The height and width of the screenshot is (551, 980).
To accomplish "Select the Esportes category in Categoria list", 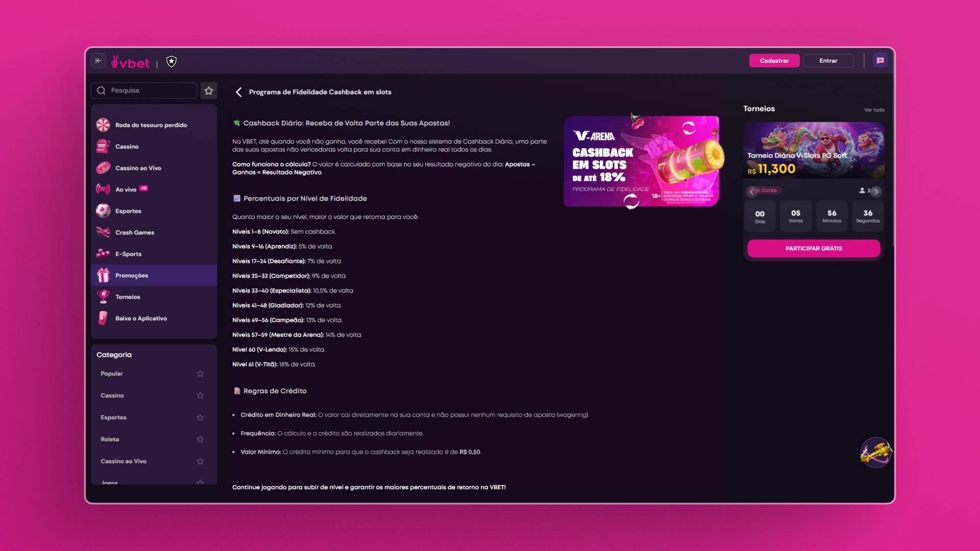I will pos(113,417).
